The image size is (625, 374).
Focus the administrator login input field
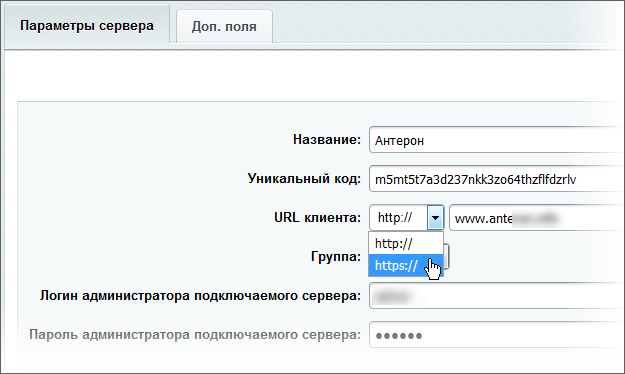[x=497, y=295]
